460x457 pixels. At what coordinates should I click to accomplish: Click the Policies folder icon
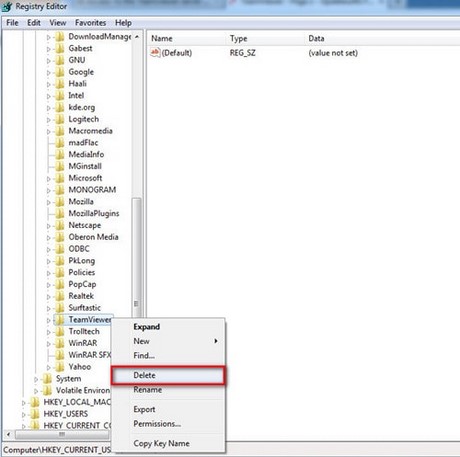click(60, 272)
